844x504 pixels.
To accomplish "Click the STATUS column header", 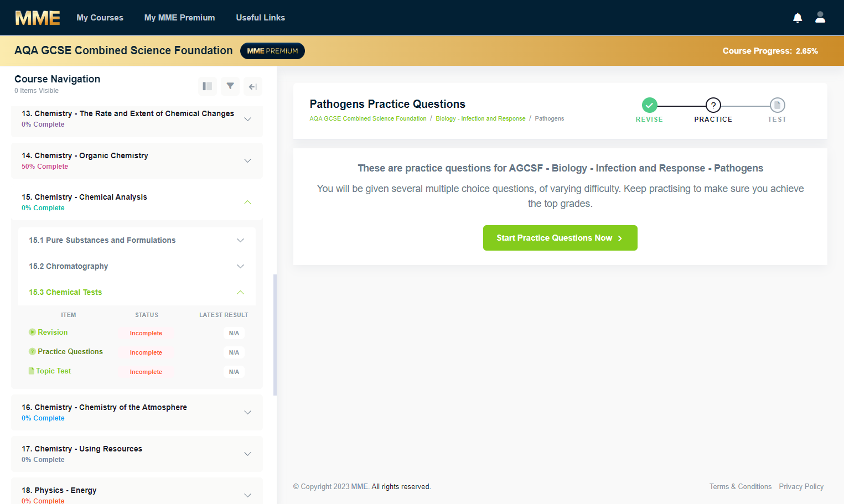I will pos(147,315).
